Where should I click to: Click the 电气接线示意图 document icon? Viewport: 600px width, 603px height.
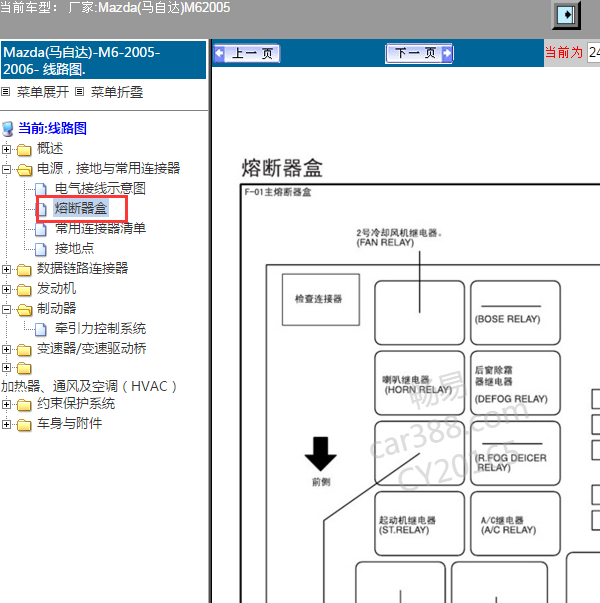[41, 189]
